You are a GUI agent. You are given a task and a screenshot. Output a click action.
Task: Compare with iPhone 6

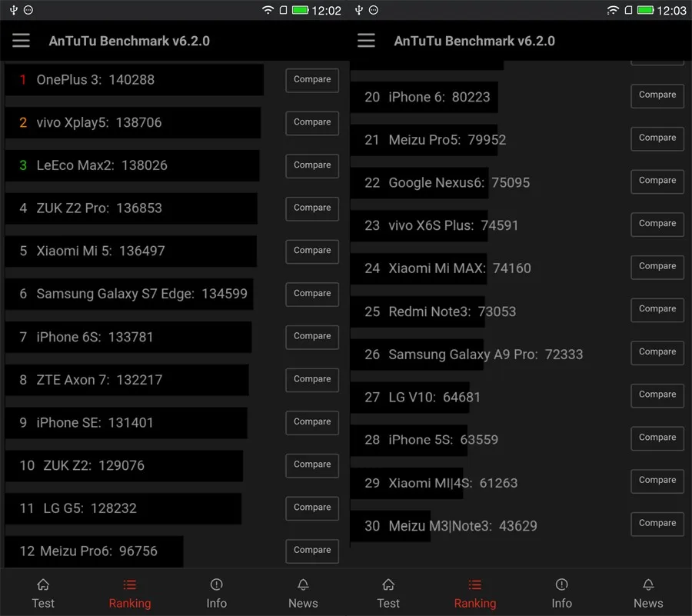pyautogui.click(x=657, y=95)
